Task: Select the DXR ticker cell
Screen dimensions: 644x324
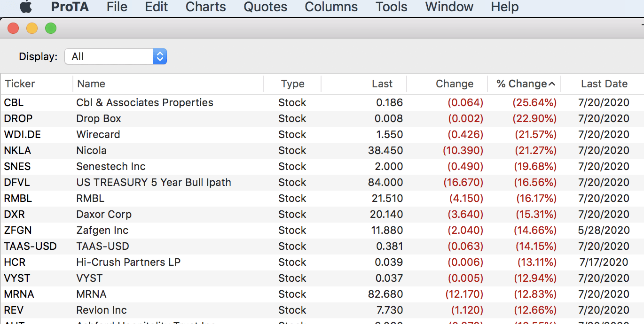Action: coord(15,214)
